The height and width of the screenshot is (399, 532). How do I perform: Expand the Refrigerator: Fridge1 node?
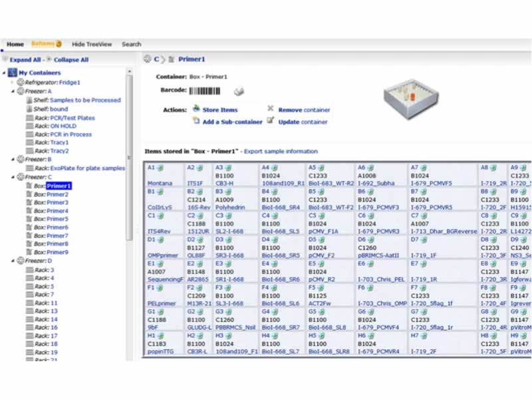13,82
